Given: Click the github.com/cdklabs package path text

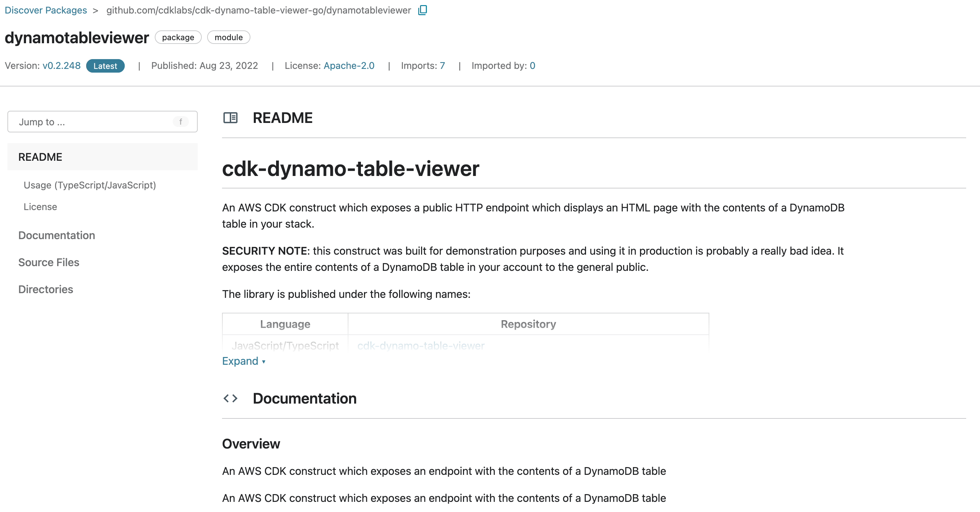Looking at the screenshot, I should 259,10.
